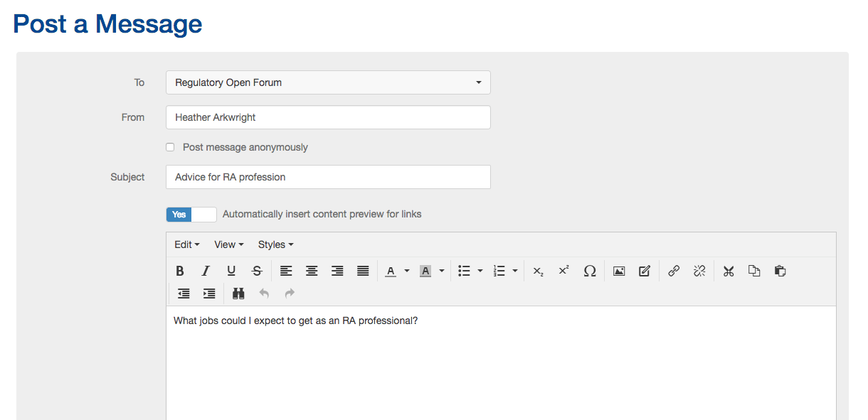Screen dimensions: 868x420
Task: Apply superscript formatting
Action: pyautogui.click(x=563, y=271)
